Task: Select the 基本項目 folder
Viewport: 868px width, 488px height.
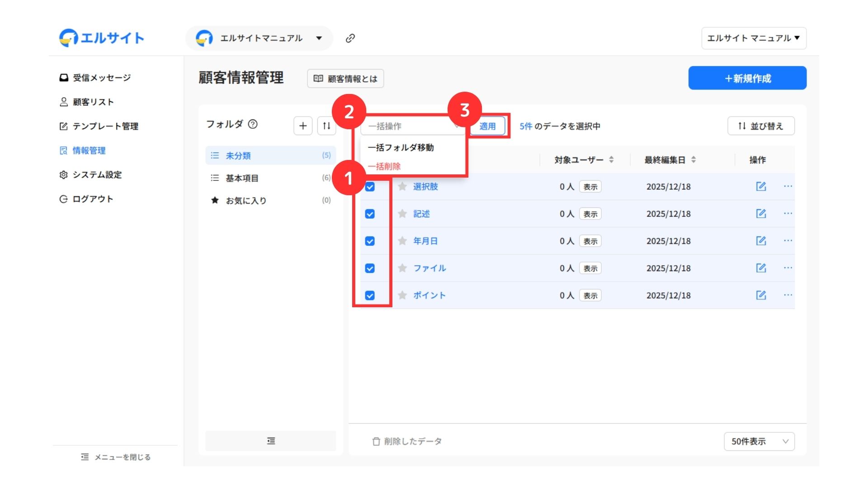Action: (242, 178)
